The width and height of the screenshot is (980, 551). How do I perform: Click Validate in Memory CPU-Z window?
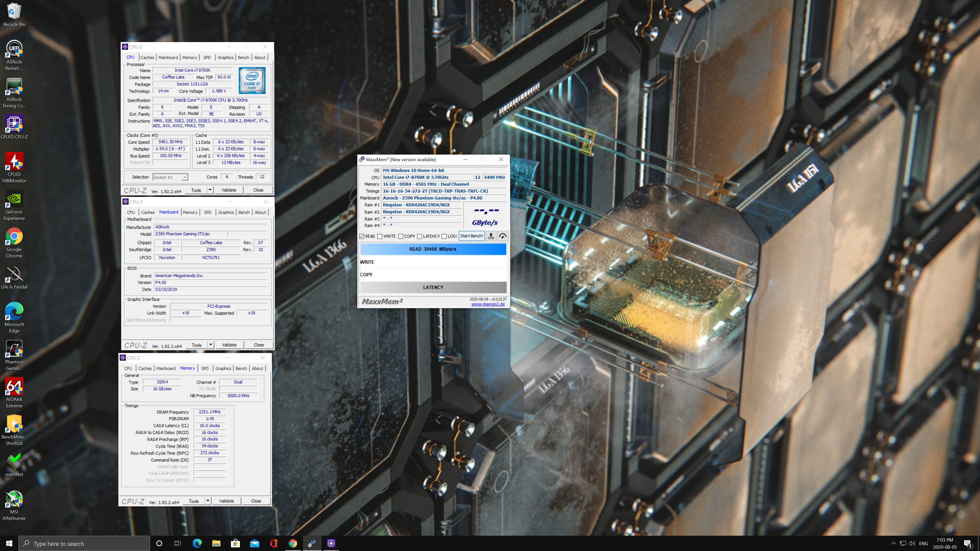click(226, 501)
